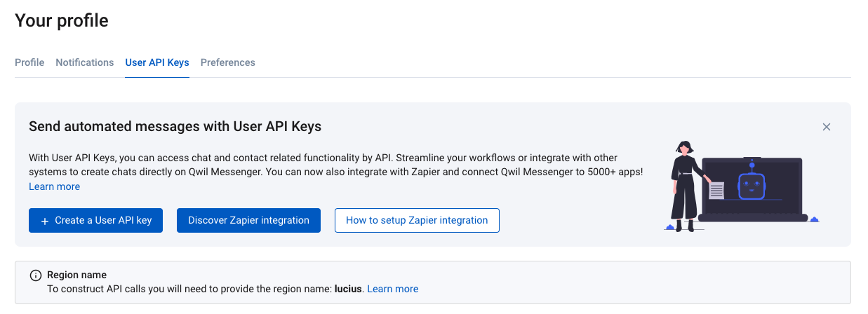This screenshot has height=314, width=868.
Task: Go to the Preferences tab
Action: click(228, 62)
